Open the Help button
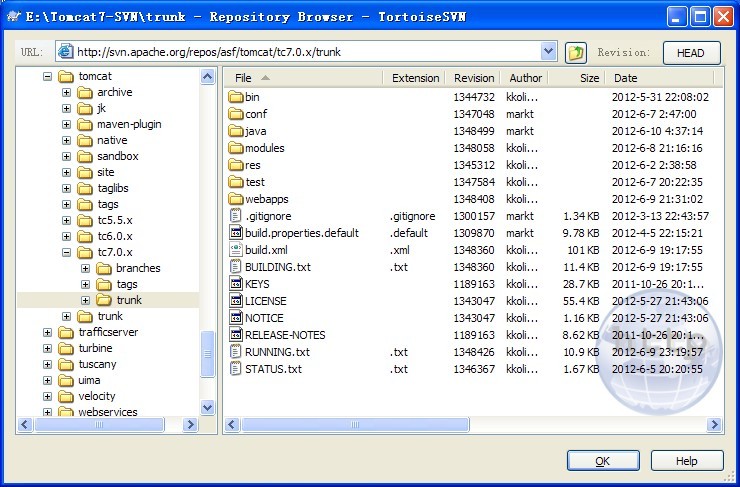 click(686, 461)
